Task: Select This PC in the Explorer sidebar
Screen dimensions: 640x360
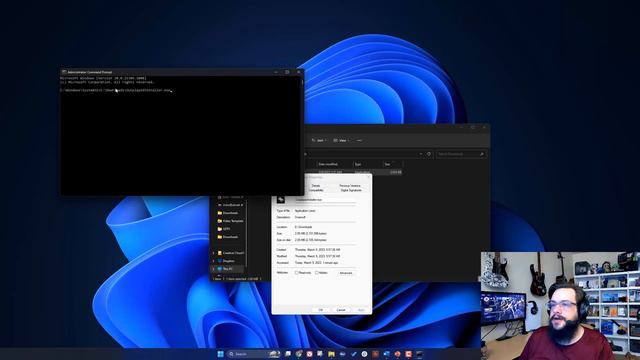Action: [x=226, y=269]
